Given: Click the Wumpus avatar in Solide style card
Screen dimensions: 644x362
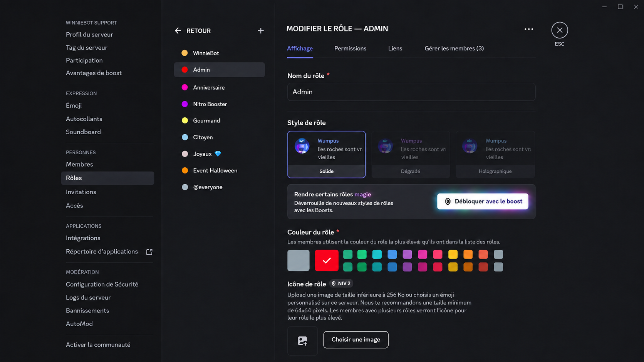Looking at the screenshot, I should (302, 146).
